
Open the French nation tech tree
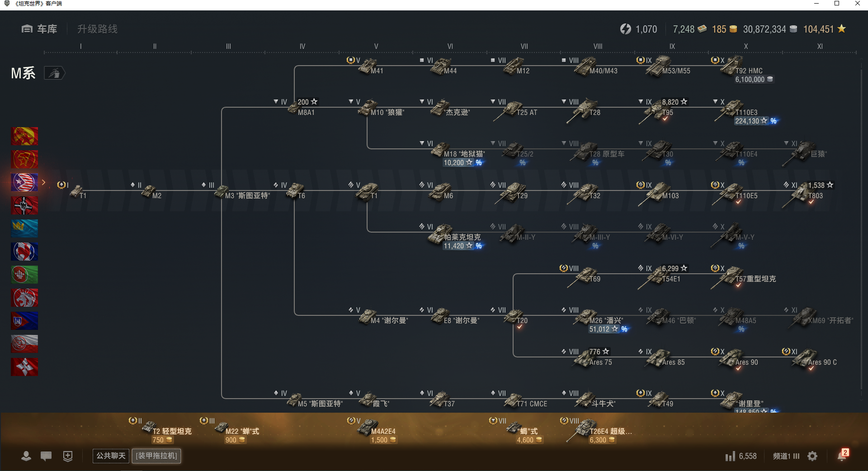[24, 252]
